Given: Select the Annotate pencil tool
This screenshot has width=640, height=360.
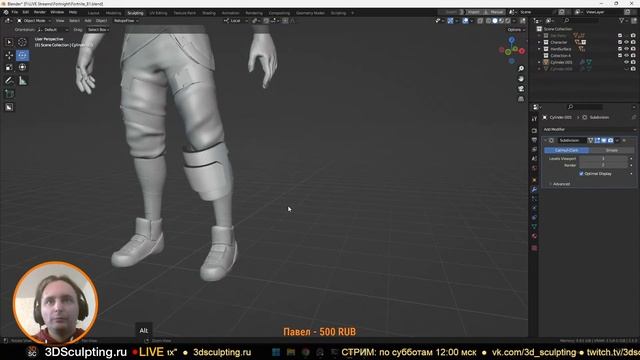Looking at the screenshot, I should [9, 81].
